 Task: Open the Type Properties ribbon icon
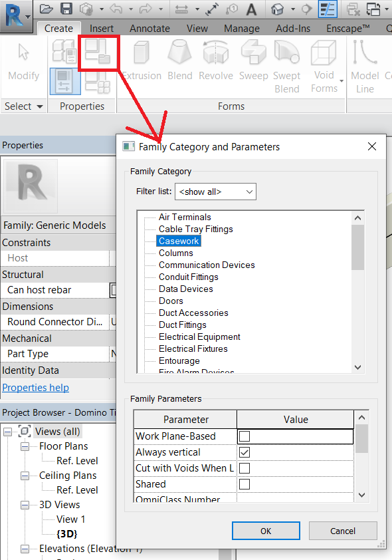tap(64, 51)
